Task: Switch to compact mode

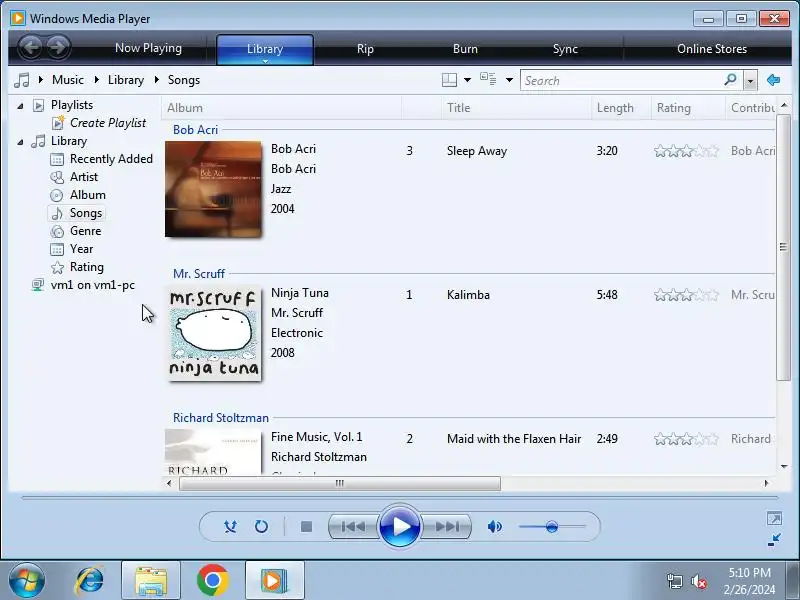Action: click(x=774, y=540)
